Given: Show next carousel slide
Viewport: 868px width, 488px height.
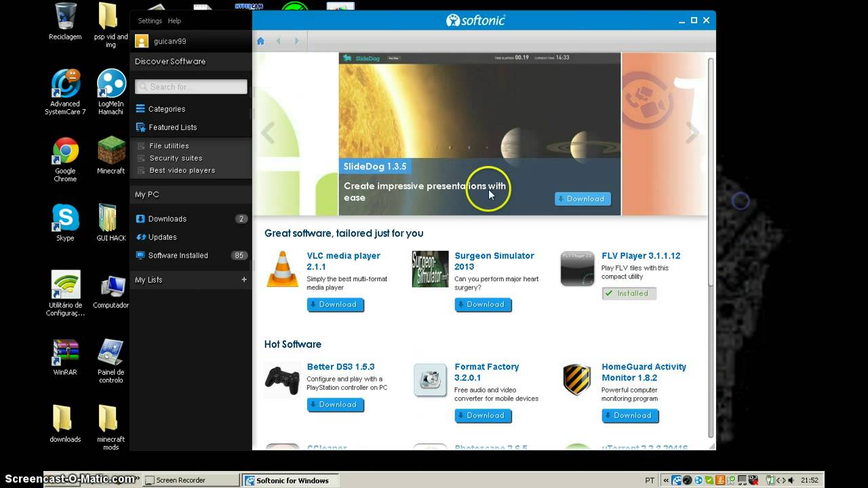Looking at the screenshot, I should 692,134.
